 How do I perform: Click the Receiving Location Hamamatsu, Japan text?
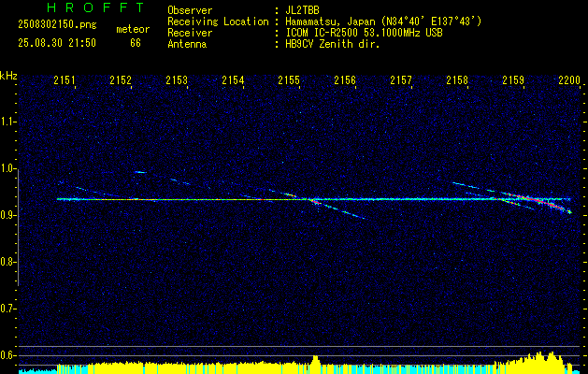383,22
